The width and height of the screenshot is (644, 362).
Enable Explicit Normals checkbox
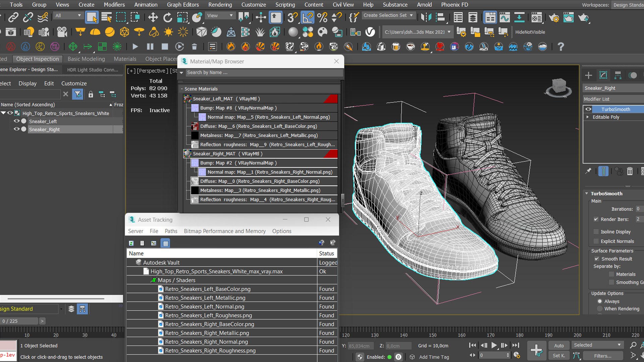596,241
